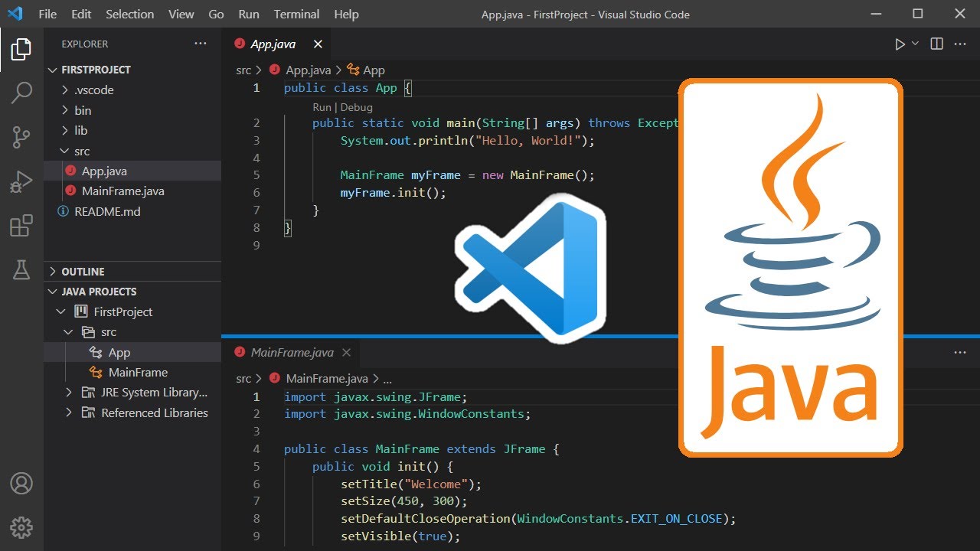Open the Extensions view

pos(21,226)
